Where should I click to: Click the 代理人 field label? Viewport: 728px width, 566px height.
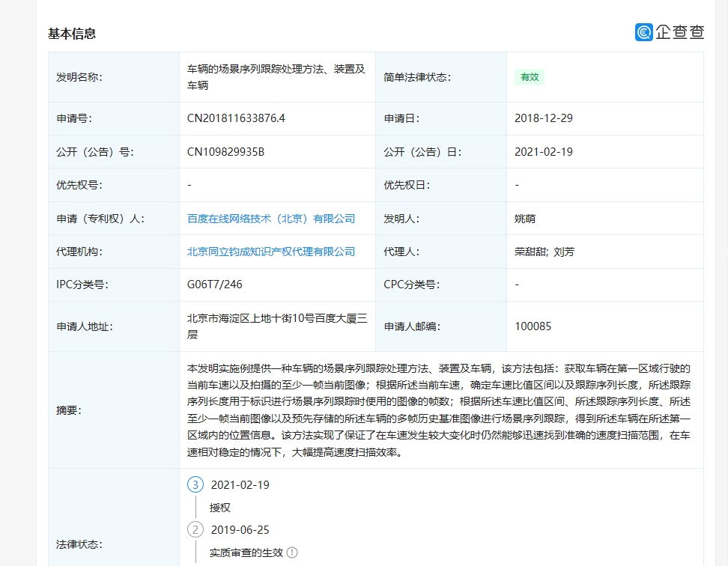[x=401, y=252]
